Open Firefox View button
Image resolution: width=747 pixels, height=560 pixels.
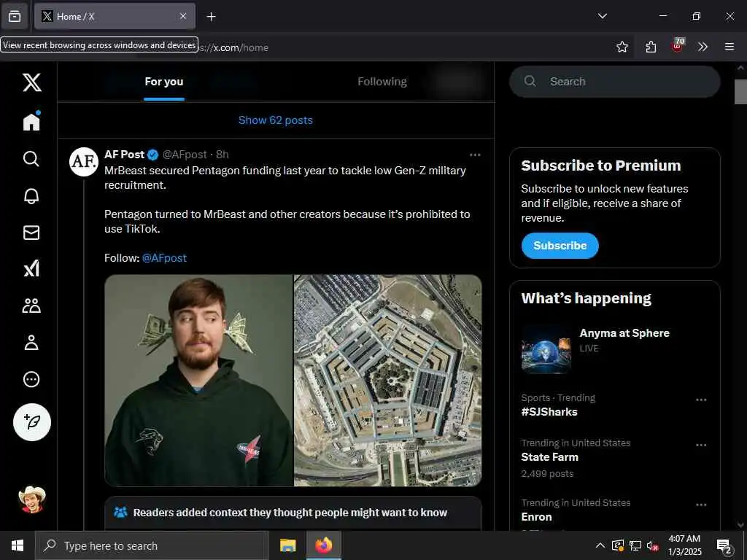click(x=15, y=17)
